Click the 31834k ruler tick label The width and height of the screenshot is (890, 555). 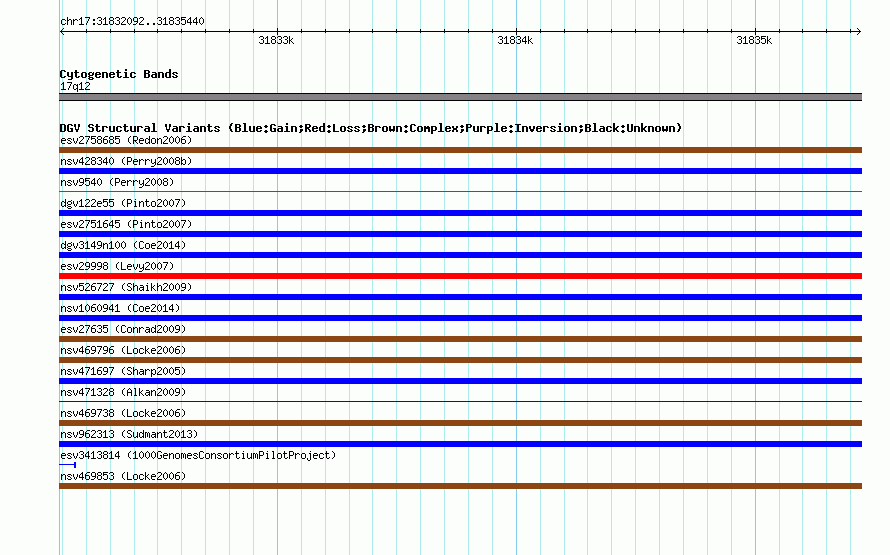coord(515,40)
